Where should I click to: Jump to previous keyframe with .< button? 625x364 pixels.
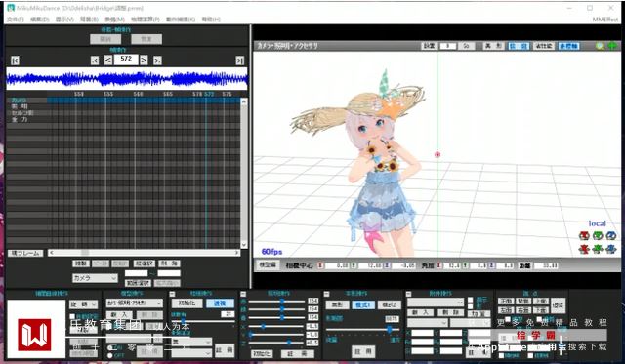[x=95, y=61]
